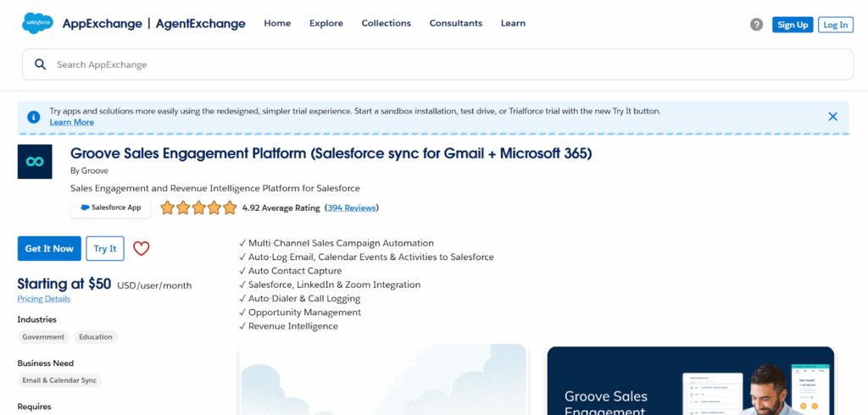The width and height of the screenshot is (868, 415).
Task: Click the 'By Groove' text
Action: point(90,170)
